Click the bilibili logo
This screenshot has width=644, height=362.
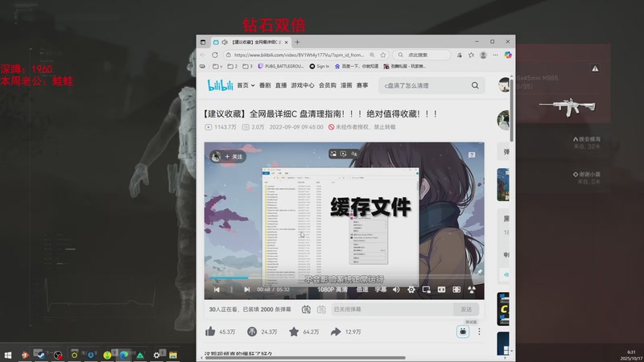(x=221, y=85)
